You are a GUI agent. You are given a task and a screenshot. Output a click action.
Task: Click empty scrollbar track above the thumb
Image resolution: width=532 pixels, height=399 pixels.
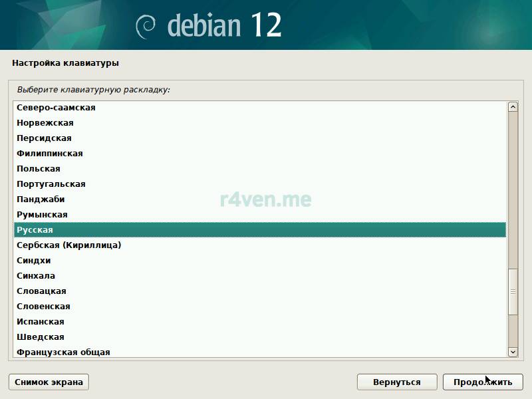coord(513,186)
